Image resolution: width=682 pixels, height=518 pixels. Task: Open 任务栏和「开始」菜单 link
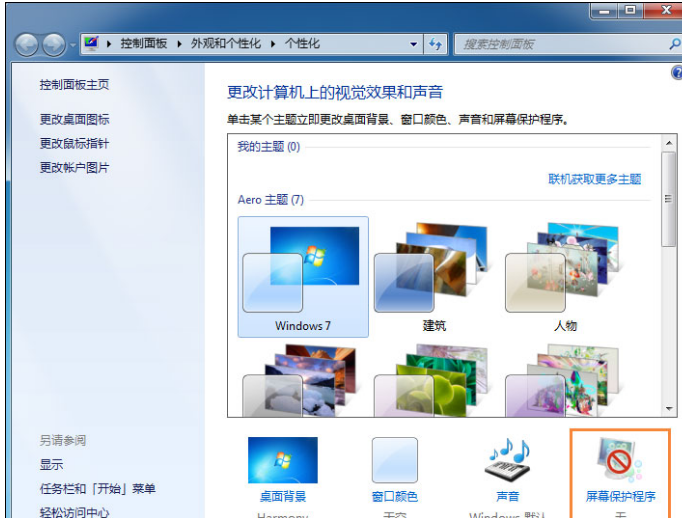pos(97,488)
